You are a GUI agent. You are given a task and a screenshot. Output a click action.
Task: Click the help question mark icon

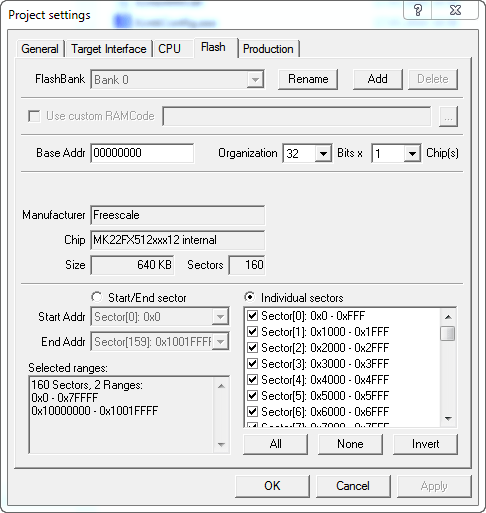418,10
